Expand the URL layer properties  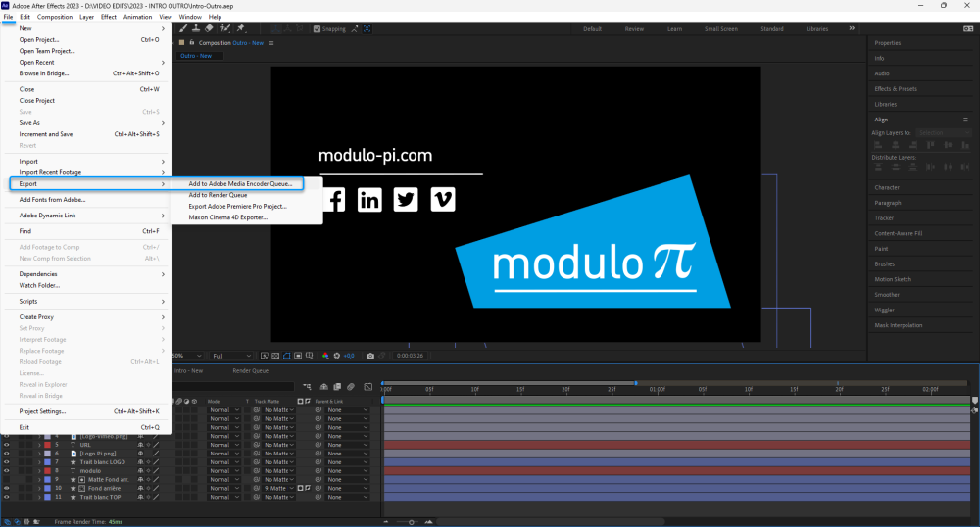point(39,445)
